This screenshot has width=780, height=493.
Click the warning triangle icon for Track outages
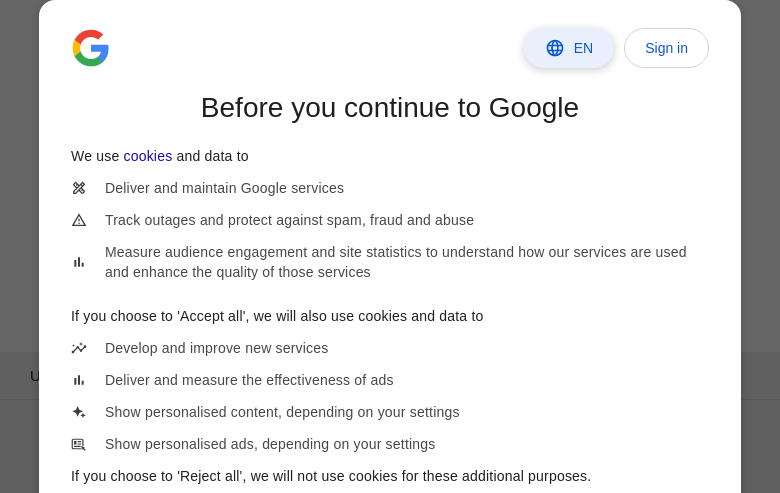click(79, 220)
